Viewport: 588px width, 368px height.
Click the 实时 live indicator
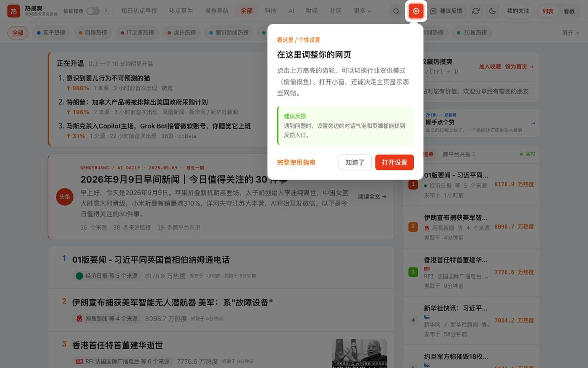(528, 154)
